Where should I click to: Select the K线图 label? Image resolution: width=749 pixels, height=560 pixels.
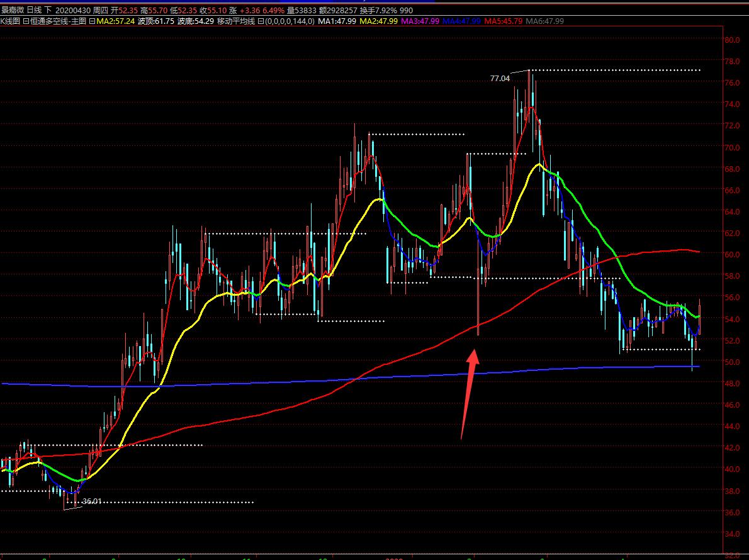point(11,21)
